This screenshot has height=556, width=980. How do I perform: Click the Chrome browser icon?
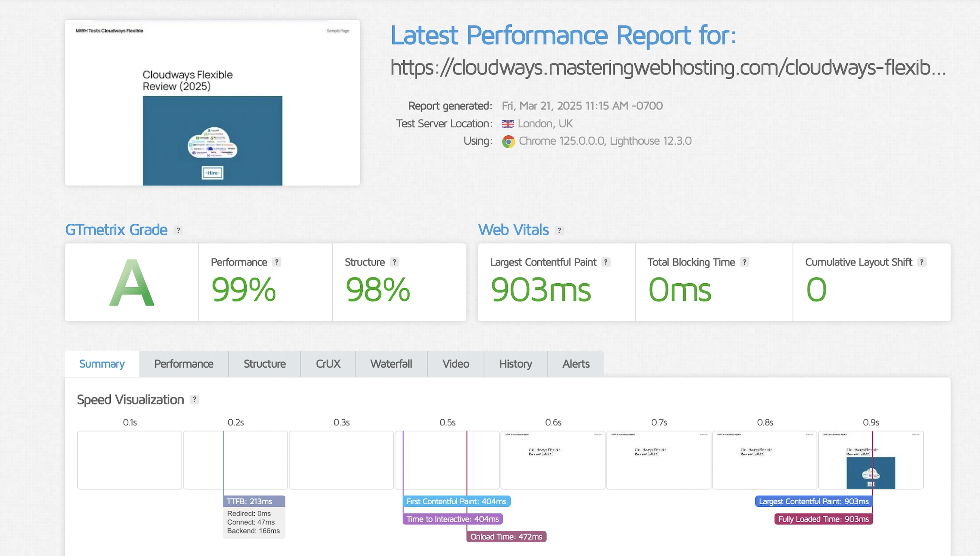(x=508, y=141)
